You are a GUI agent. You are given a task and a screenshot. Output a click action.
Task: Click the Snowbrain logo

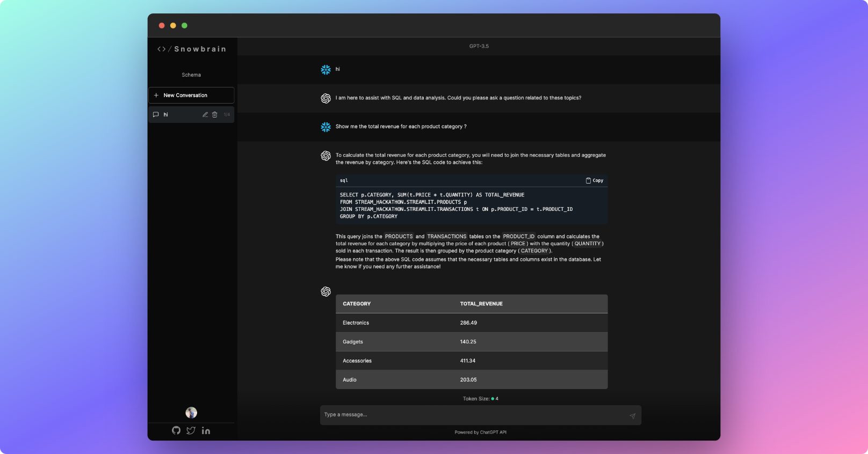192,49
